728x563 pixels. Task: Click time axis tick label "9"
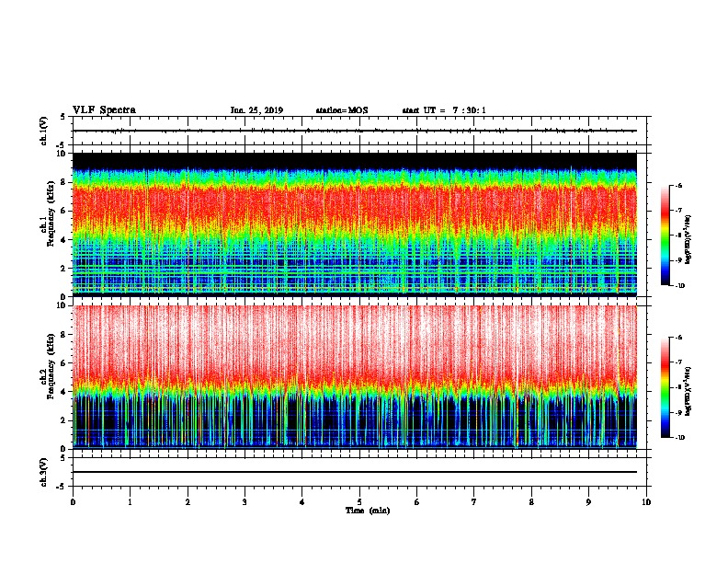tap(588, 502)
